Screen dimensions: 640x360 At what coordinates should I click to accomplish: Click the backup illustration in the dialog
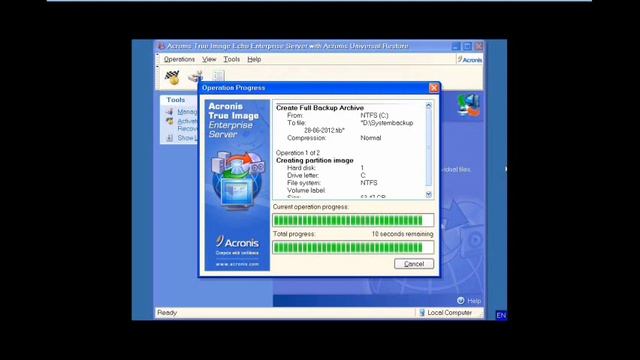tap(238, 180)
